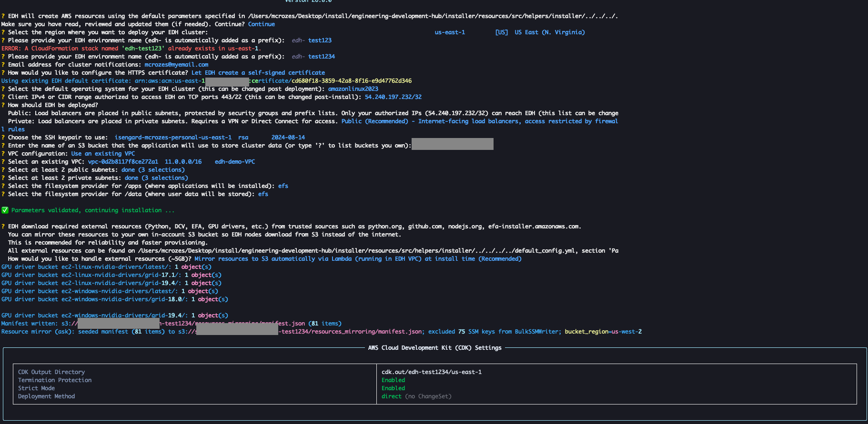The image size is (868, 424).
Task: Click 'Parameters validated, continuing installation ...' message
Action: click(93, 210)
